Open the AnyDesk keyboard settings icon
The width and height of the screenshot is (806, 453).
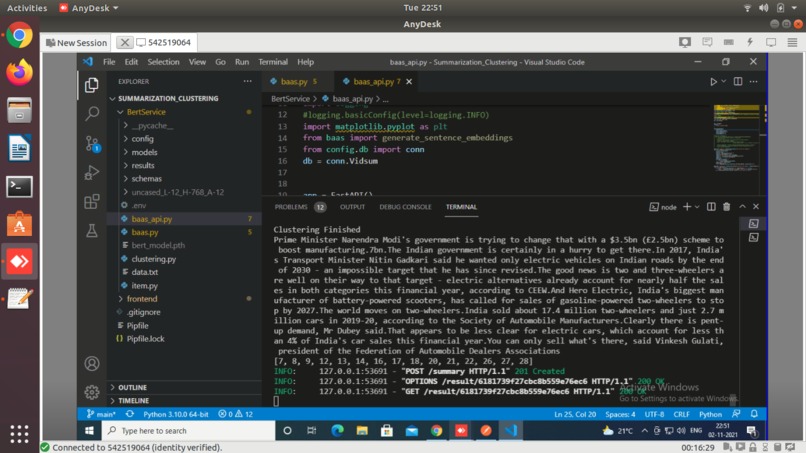pyautogui.click(x=728, y=43)
